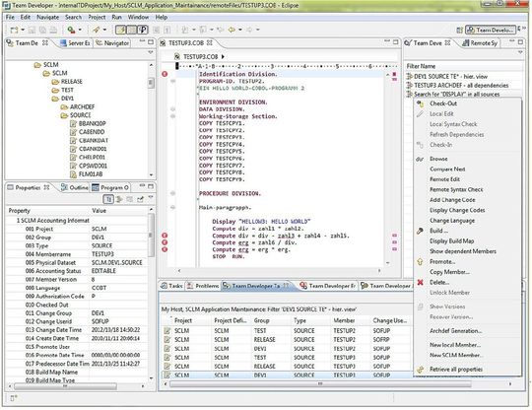Click the Group column header in the table

(261, 320)
